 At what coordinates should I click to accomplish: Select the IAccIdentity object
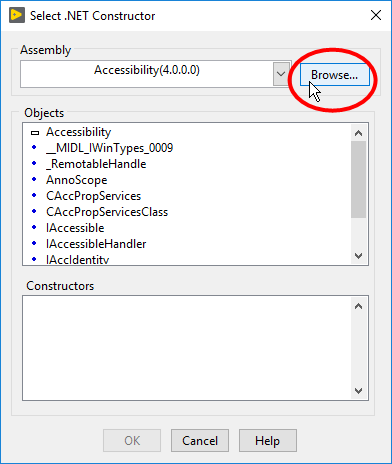[77, 259]
